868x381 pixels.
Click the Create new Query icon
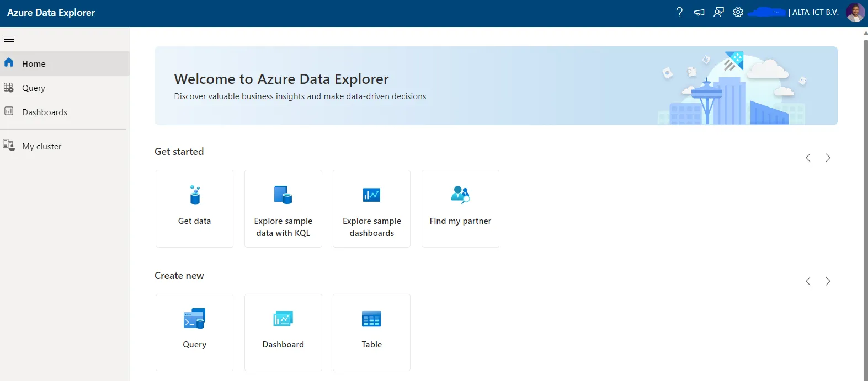tap(194, 319)
